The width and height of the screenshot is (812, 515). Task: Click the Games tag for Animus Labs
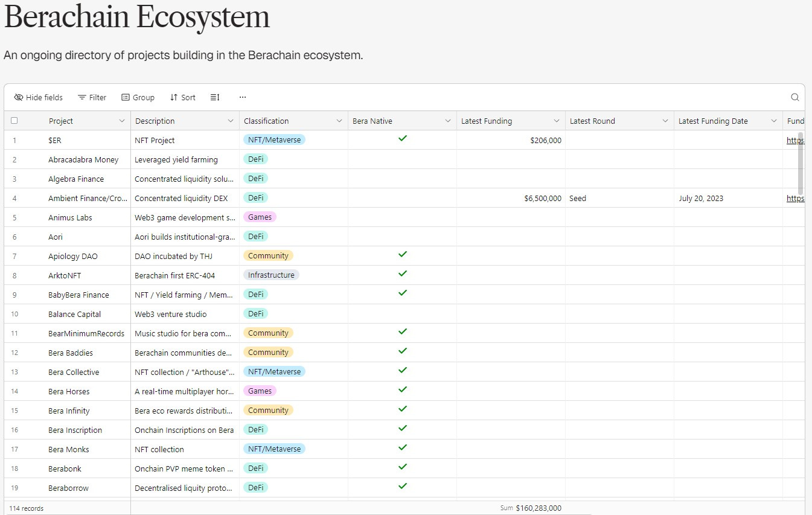(x=260, y=217)
